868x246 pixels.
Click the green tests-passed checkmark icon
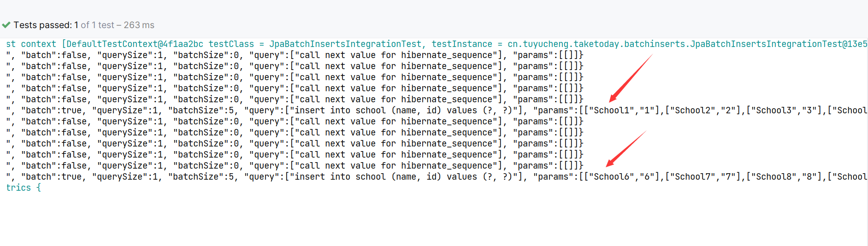tap(6, 25)
